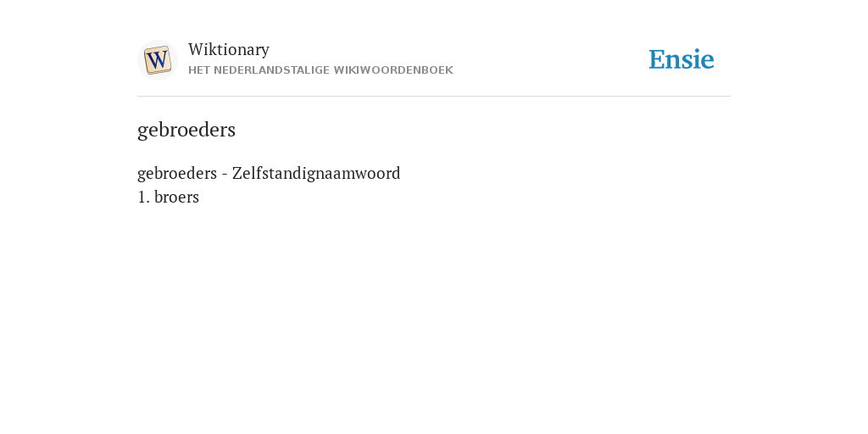Click 'gebroeders' in the definition line
This screenshot has width=868, height=434.
(177, 173)
